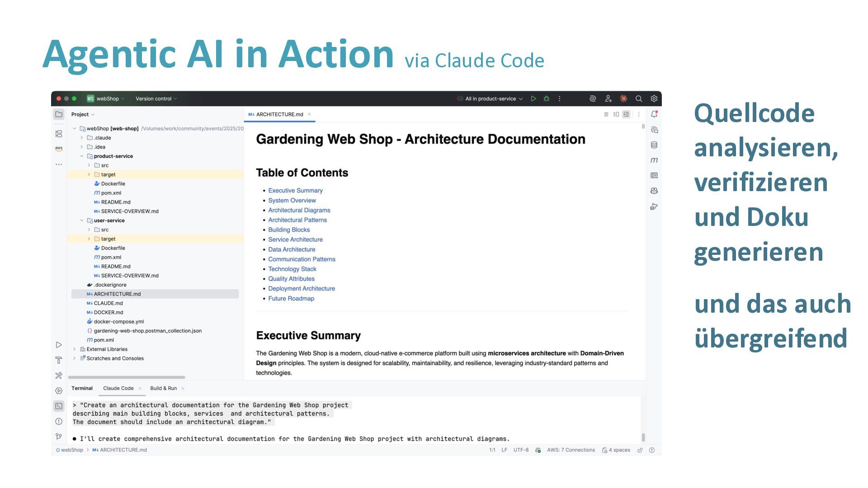Click the green Debug bug icon
This screenshot has width=868, height=488.
pyautogui.click(x=547, y=99)
